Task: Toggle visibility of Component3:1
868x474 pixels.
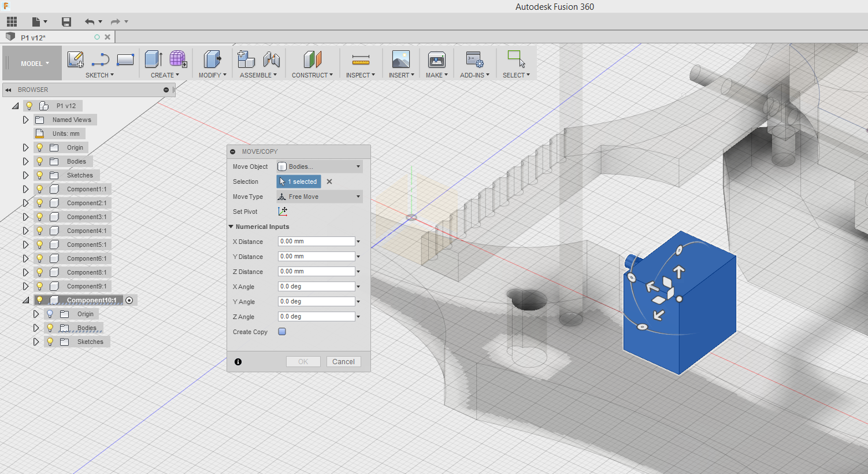Action: [x=40, y=217]
